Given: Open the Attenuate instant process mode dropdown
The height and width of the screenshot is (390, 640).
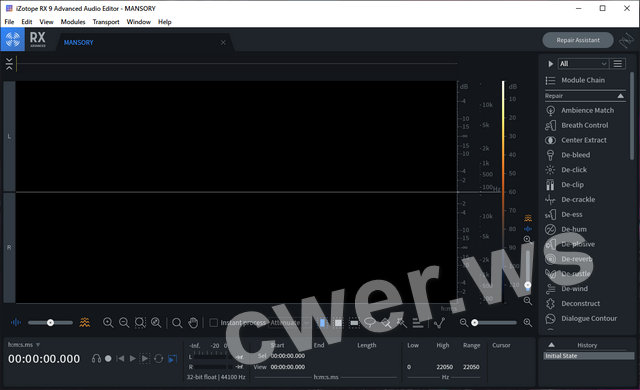Looking at the screenshot, I should point(289,323).
